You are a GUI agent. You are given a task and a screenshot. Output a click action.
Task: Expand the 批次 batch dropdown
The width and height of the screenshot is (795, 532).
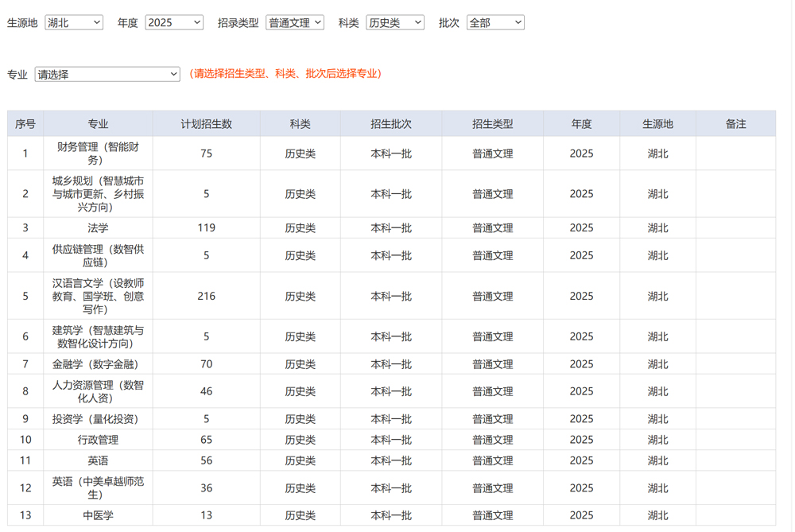click(x=494, y=23)
